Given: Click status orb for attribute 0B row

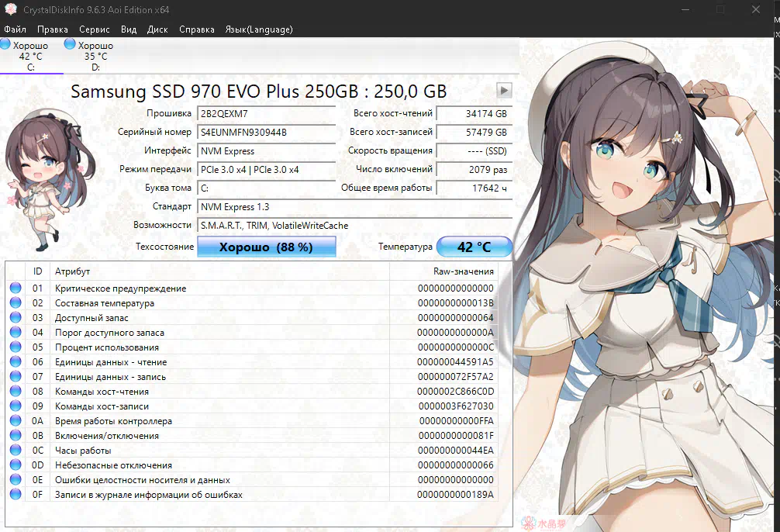Looking at the screenshot, I should 16,436.
